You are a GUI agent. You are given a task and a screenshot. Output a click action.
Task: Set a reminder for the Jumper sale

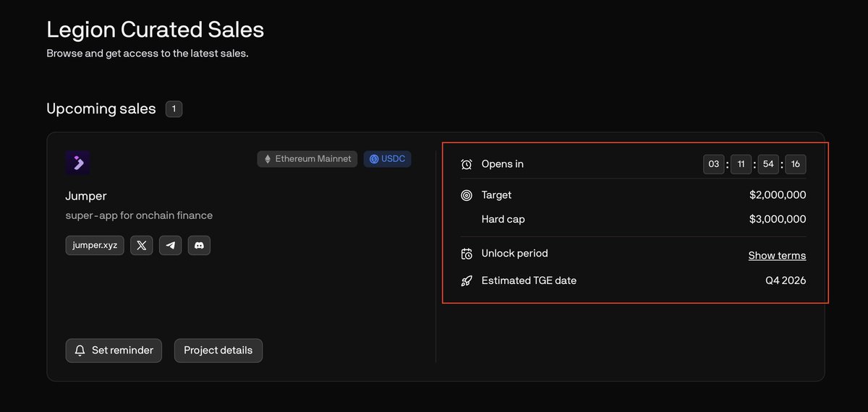click(x=114, y=351)
